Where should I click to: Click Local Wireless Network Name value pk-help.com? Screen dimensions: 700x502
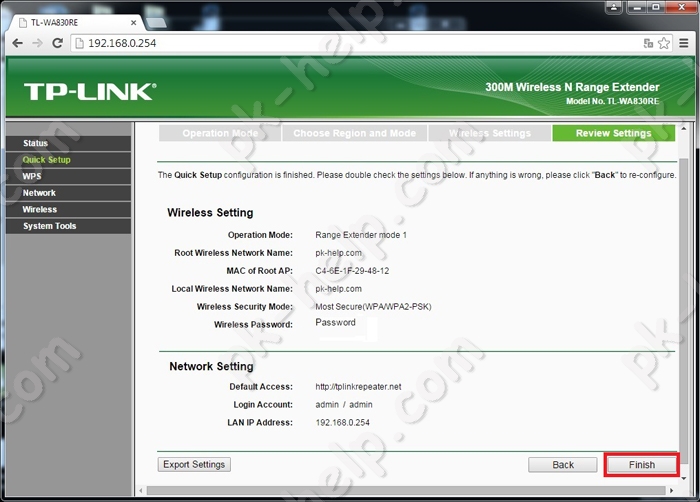338,289
